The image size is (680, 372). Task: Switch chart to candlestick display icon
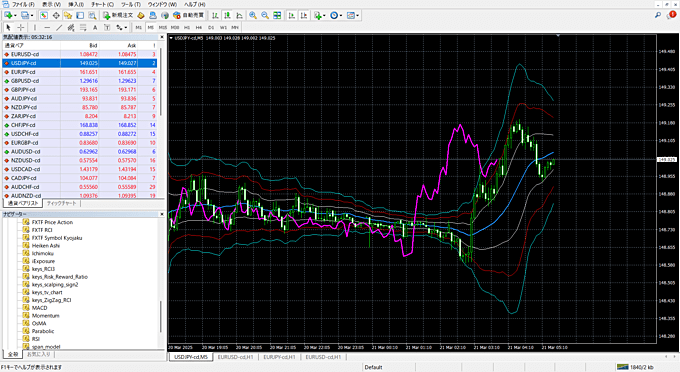[227, 15]
